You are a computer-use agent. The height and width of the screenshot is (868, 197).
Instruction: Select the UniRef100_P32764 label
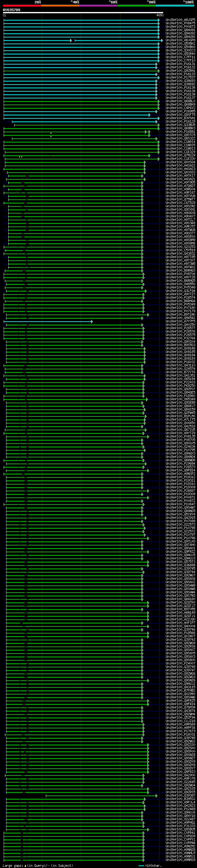coord(180,338)
